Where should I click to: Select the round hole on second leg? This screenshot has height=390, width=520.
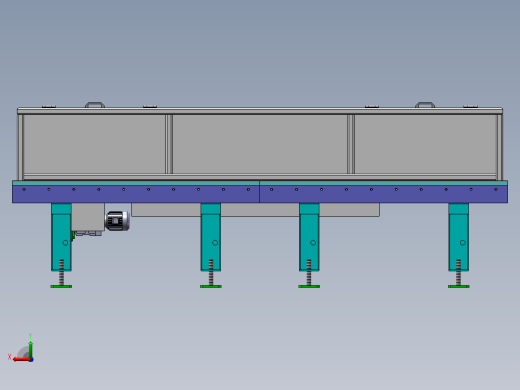click(x=215, y=243)
